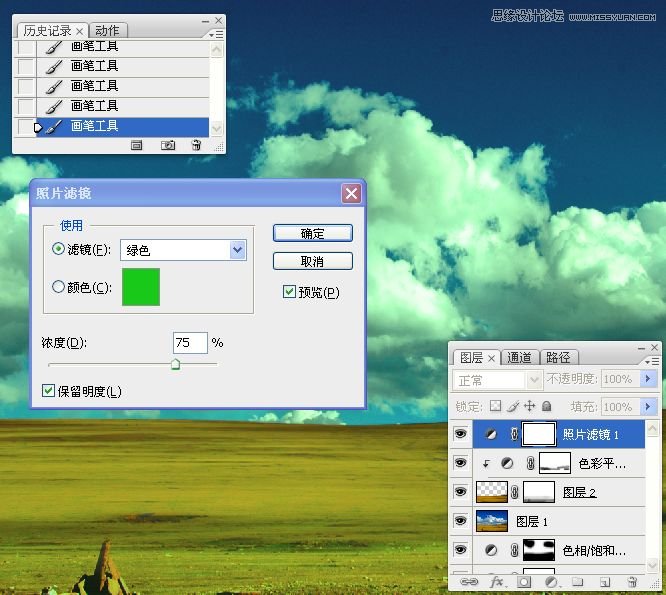Click Layers panel scroll up arrow
The height and width of the screenshot is (595, 666).
[x=652, y=429]
